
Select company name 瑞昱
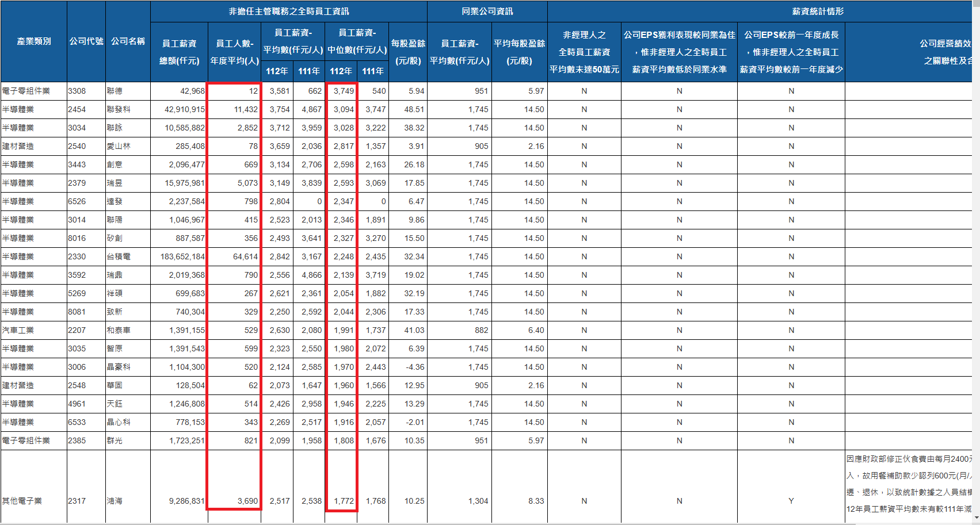pos(115,183)
